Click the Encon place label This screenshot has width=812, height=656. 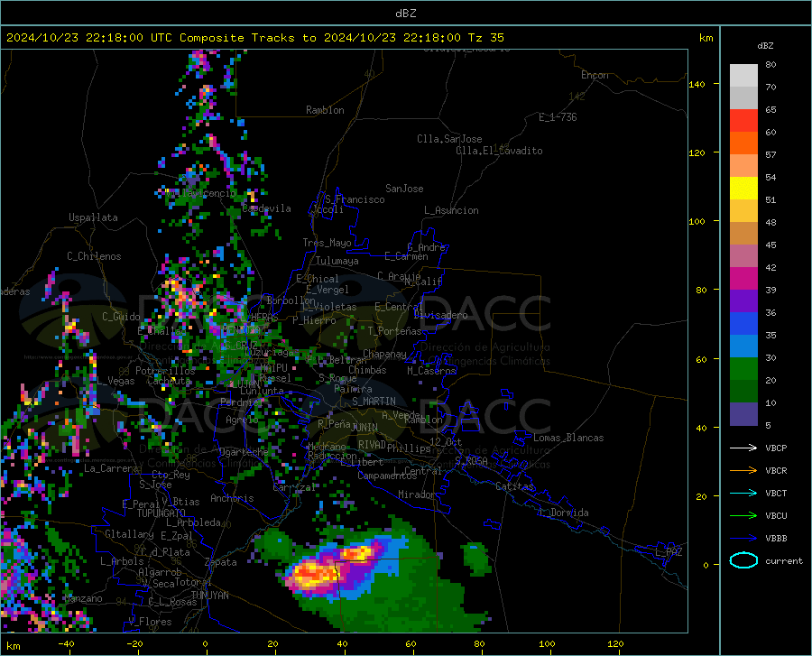click(595, 75)
